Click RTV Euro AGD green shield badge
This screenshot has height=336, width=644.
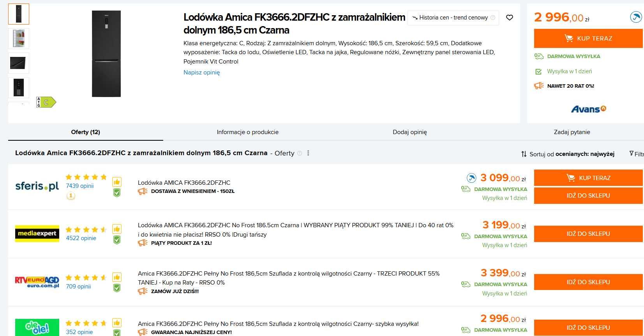pyautogui.click(x=117, y=288)
